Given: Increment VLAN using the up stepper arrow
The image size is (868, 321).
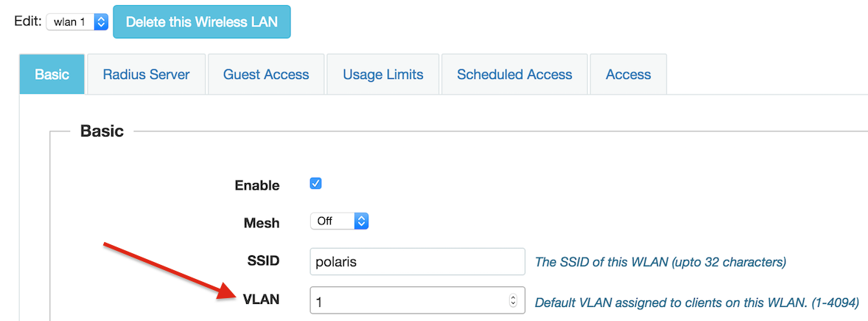Looking at the screenshot, I should click(x=513, y=297).
